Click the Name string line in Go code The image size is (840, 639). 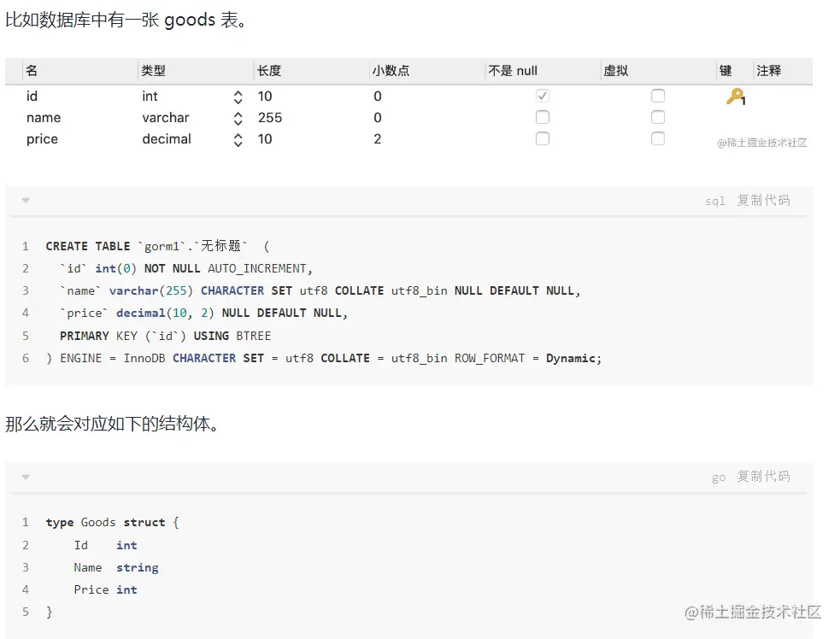pyautogui.click(x=116, y=567)
